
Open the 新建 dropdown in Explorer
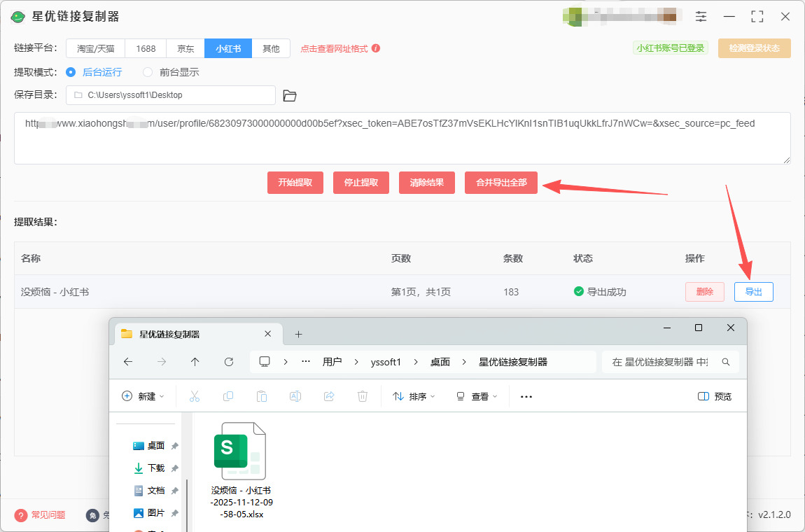[x=143, y=396]
